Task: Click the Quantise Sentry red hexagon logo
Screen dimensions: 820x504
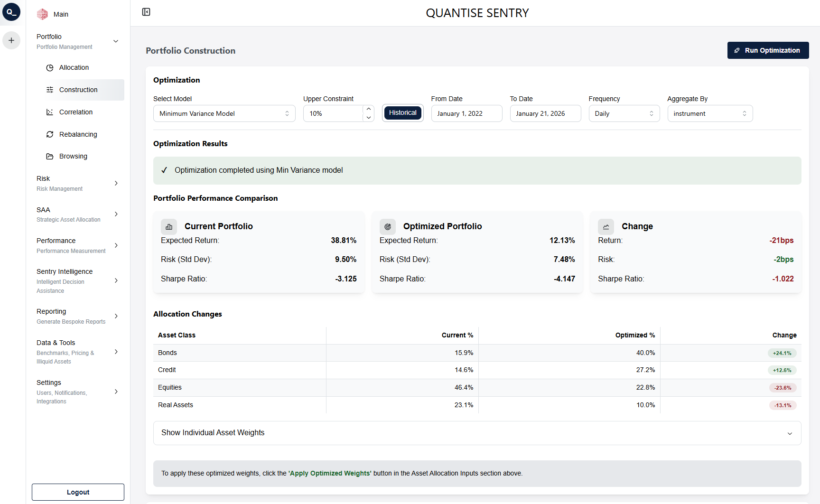Action: (x=42, y=14)
